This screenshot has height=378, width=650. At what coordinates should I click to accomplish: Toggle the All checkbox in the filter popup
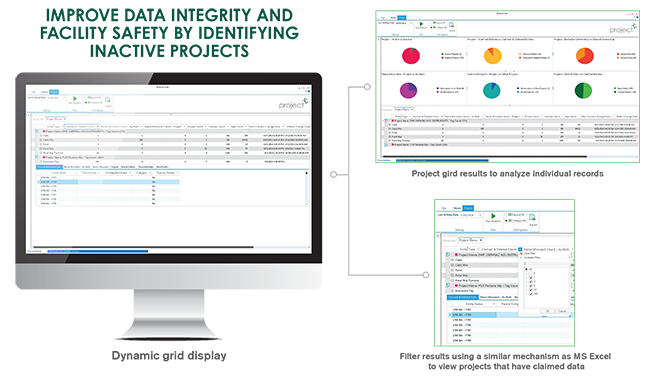[x=526, y=269]
